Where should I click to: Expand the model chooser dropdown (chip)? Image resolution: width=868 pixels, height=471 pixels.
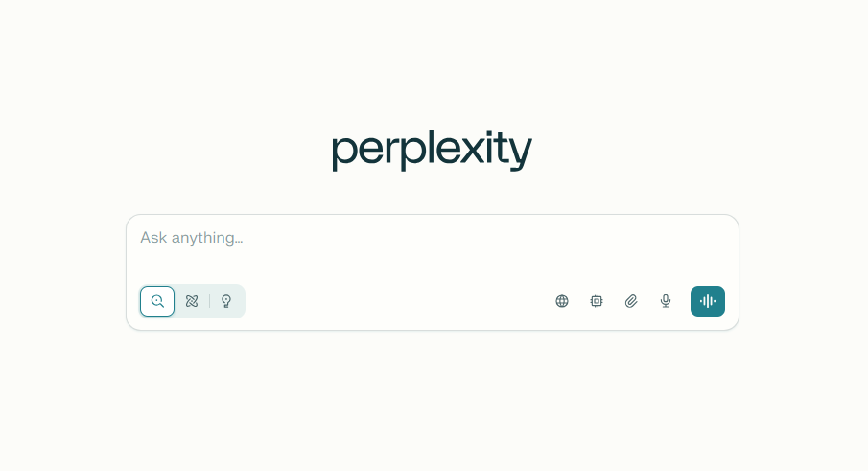(597, 301)
